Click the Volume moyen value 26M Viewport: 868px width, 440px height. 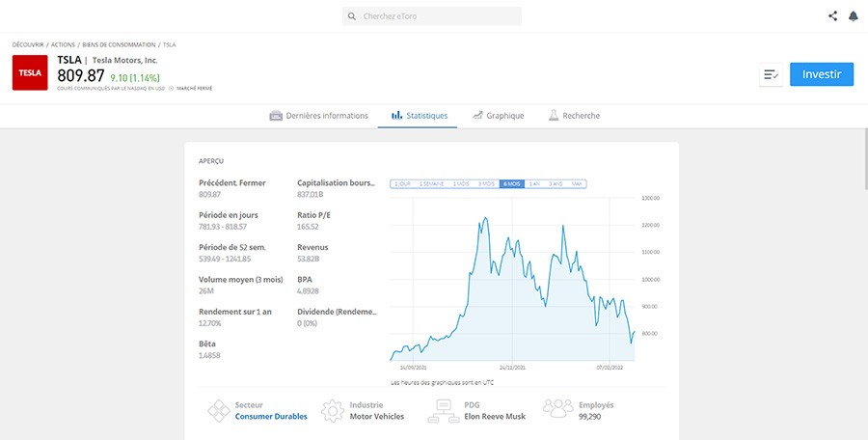[204, 291]
